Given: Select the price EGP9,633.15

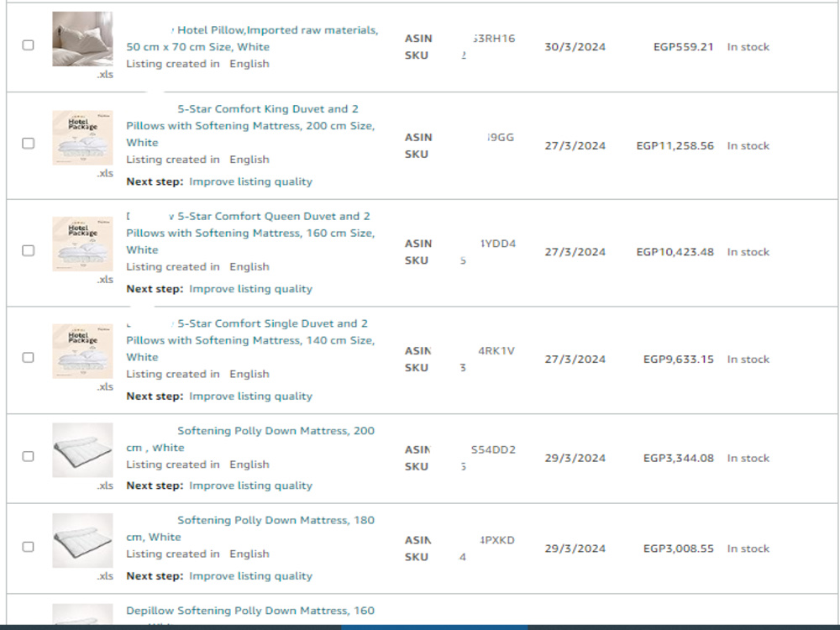Looking at the screenshot, I should [679, 359].
